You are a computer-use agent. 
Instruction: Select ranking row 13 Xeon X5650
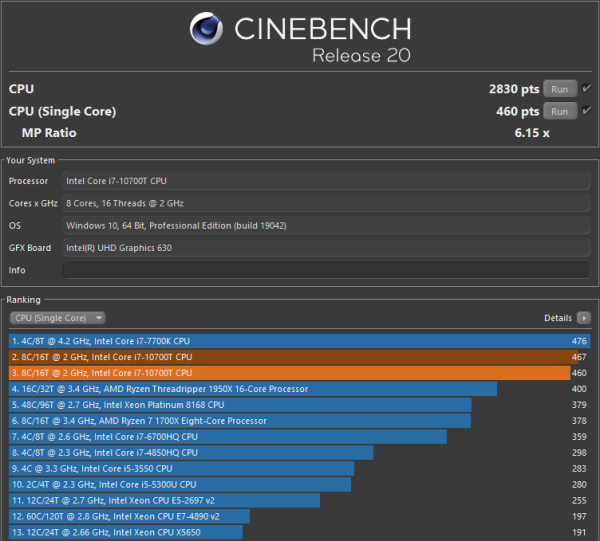pyautogui.click(x=300, y=532)
